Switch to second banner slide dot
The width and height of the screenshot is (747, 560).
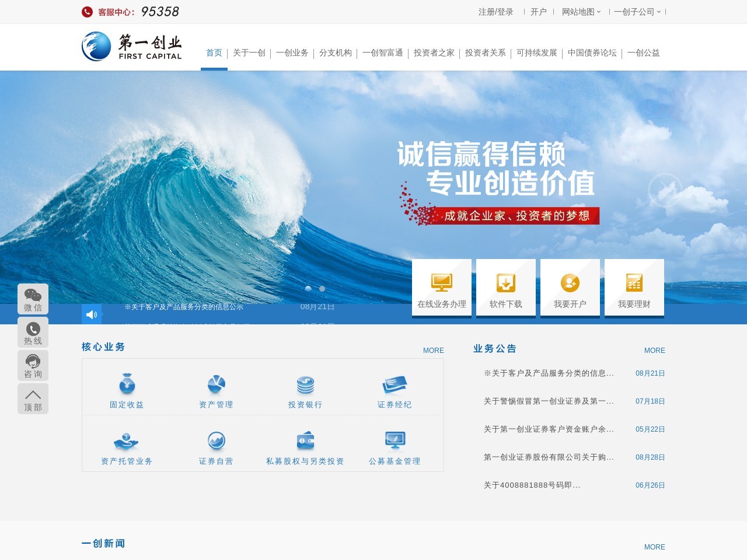322,289
